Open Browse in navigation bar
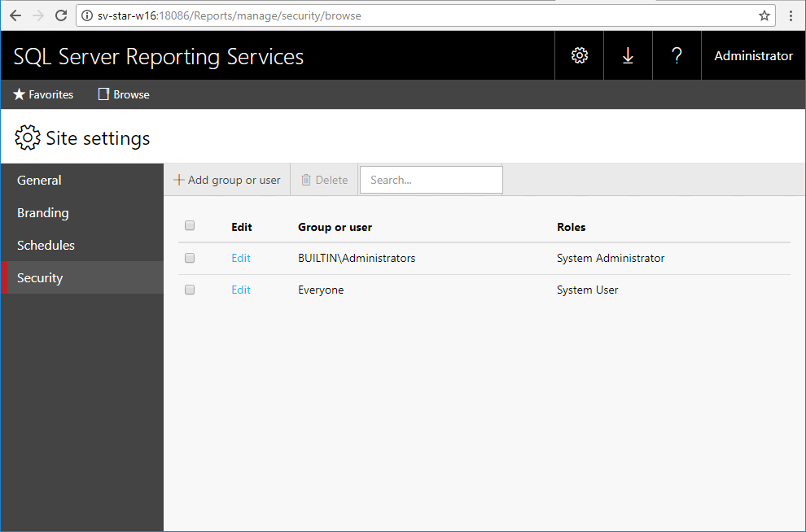Screen dimensions: 806x532 (124, 94)
